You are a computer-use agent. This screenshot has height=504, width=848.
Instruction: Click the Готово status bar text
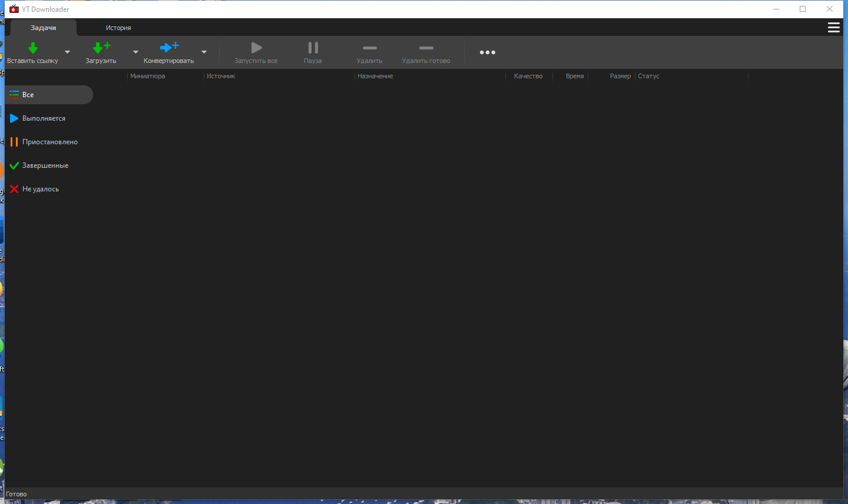tap(16, 494)
